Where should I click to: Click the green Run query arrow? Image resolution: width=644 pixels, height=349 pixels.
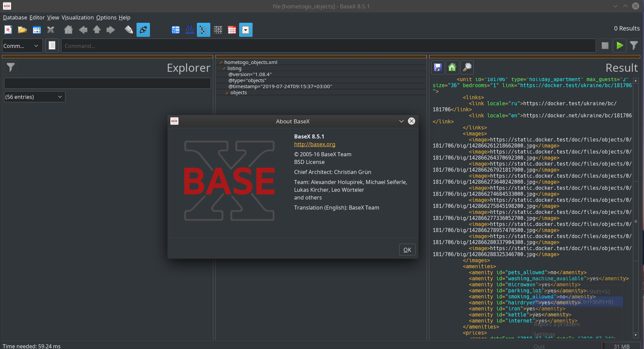pos(620,46)
